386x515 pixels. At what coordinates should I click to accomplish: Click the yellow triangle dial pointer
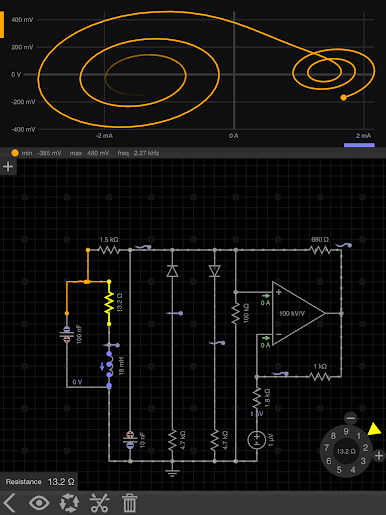(374, 429)
